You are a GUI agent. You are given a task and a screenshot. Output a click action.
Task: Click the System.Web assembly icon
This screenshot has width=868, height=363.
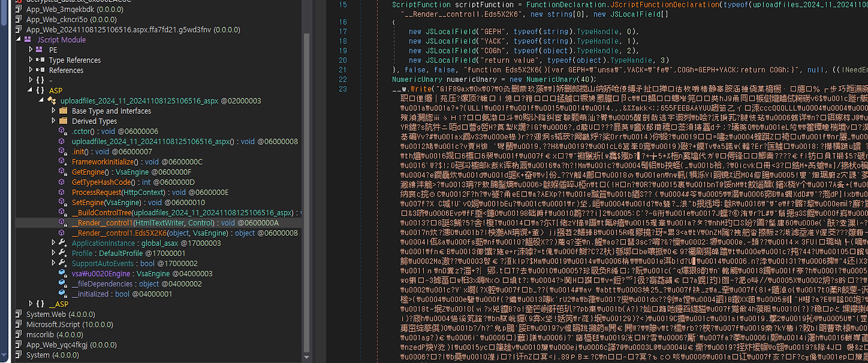click(x=19, y=314)
